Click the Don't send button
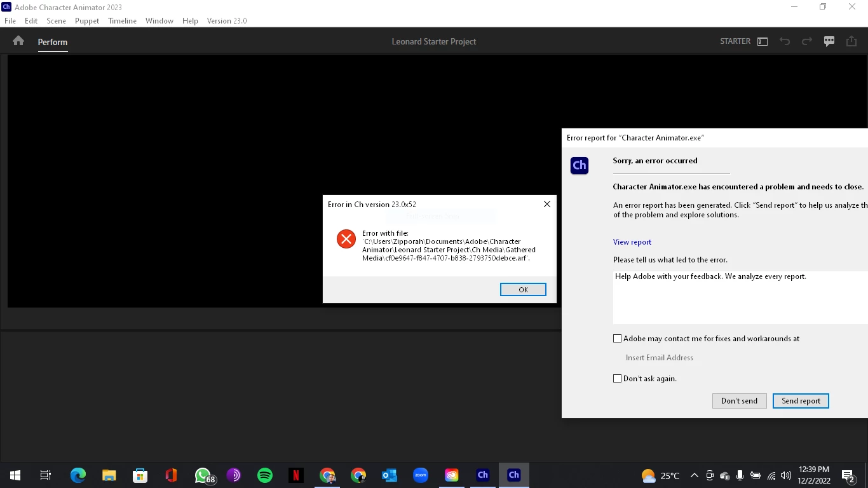 coord(739,401)
